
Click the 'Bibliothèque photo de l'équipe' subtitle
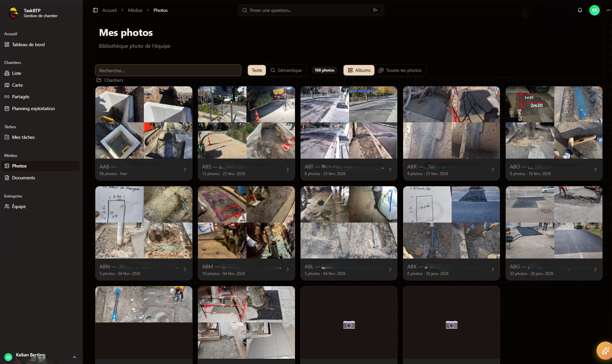(135, 46)
